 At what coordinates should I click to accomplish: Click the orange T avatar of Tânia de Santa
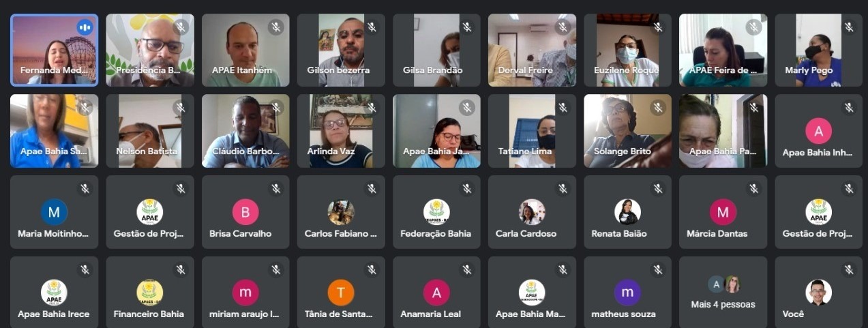341,293
